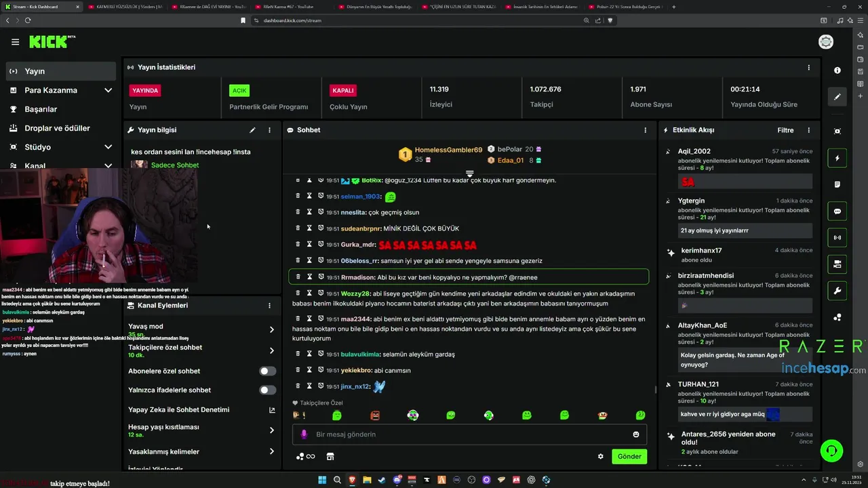Click the browser reload button

coord(28,20)
